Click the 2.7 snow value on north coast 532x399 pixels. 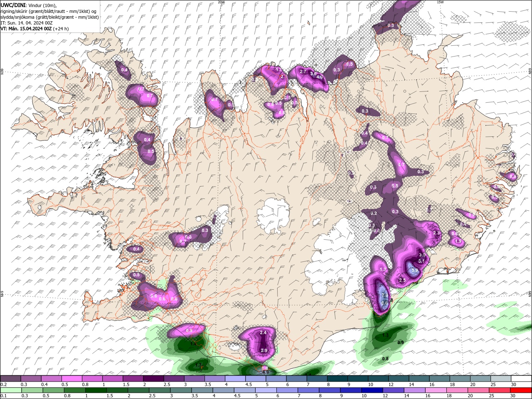pyautogui.click(x=303, y=71)
